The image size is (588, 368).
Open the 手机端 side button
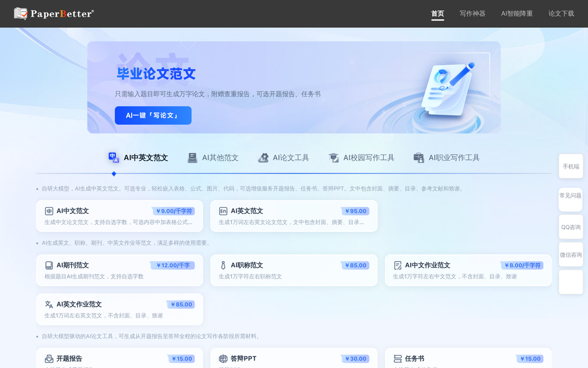tap(571, 167)
